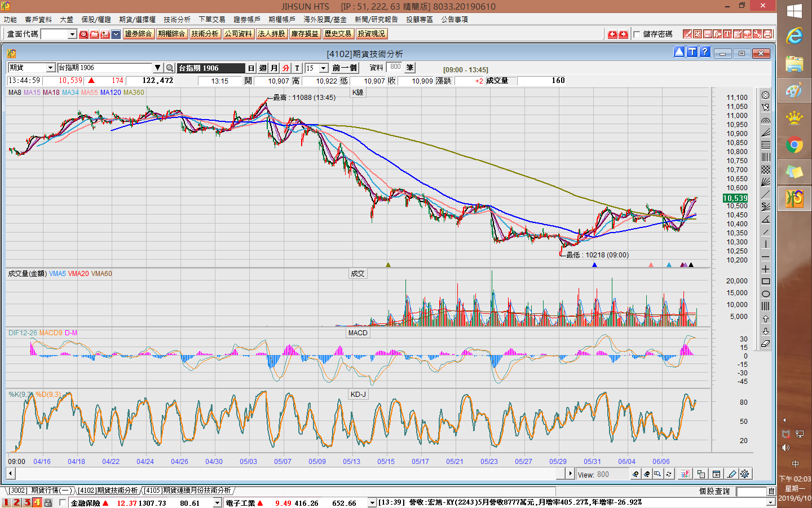Expand the news ticker dropdown arrow
The height and width of the screenshot is (508, 812).
(770, 502)
